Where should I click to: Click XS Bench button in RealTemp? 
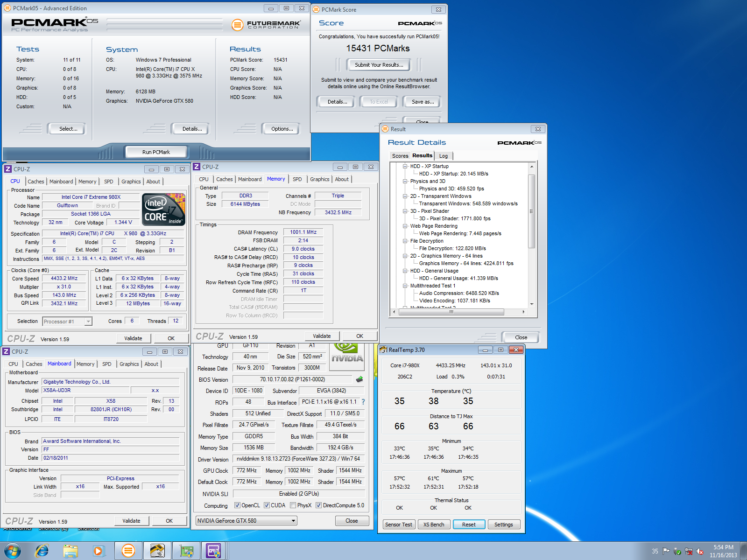point(434,525)
